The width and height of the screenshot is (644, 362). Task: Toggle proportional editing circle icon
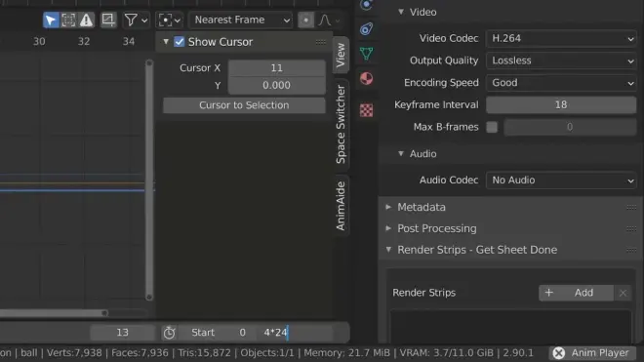click(306, 20)
